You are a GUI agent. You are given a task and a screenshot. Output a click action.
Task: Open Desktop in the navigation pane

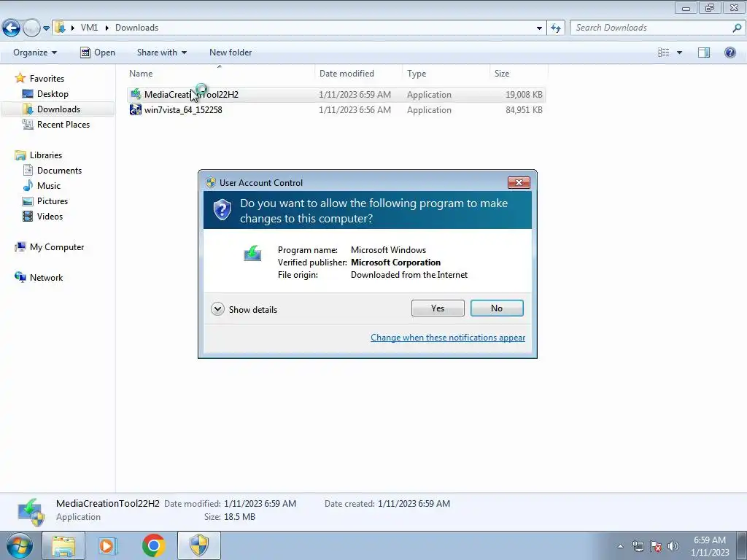53,94
